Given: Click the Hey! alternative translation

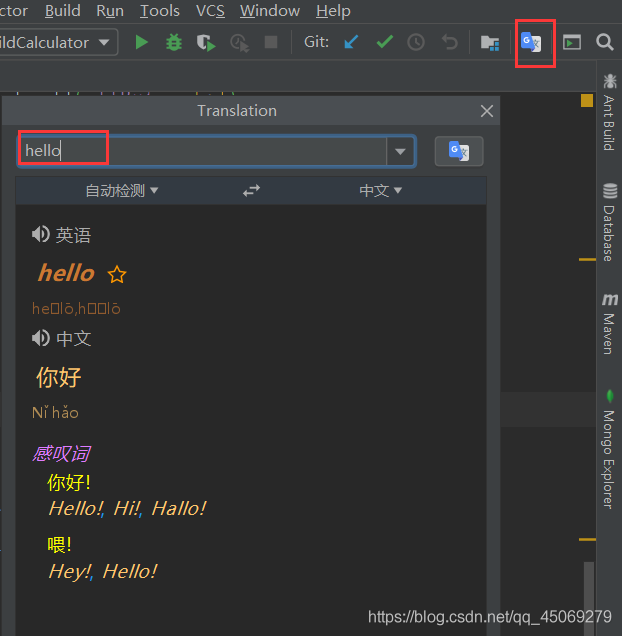Looking at the screenshot, I should 69,572.
